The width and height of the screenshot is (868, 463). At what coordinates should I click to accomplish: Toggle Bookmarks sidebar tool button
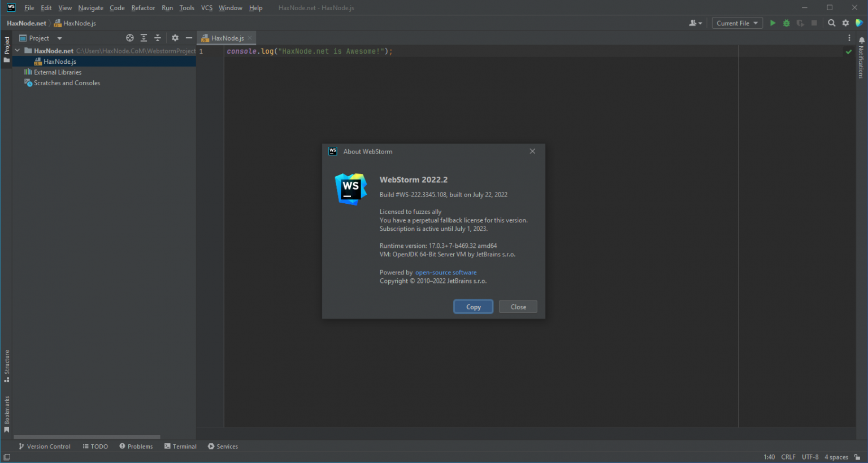point(7,414)
